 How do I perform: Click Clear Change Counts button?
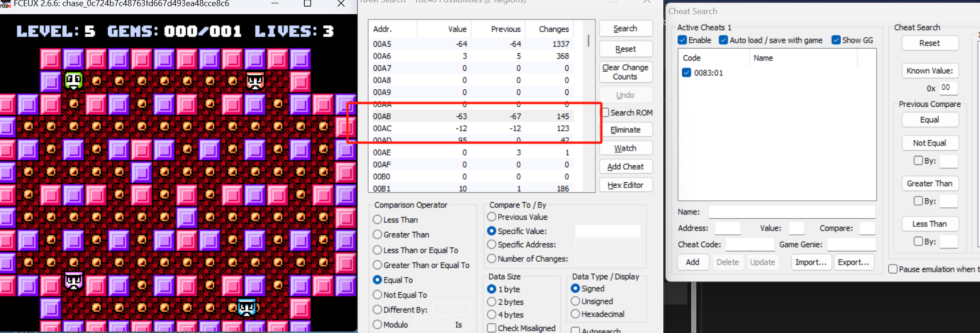point(625,72)
